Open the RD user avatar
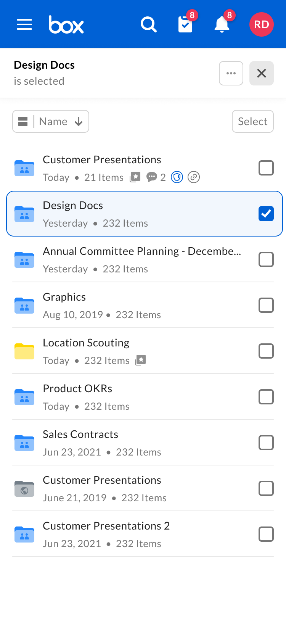The height and width of the screenshot is (644, 286). 262,25
